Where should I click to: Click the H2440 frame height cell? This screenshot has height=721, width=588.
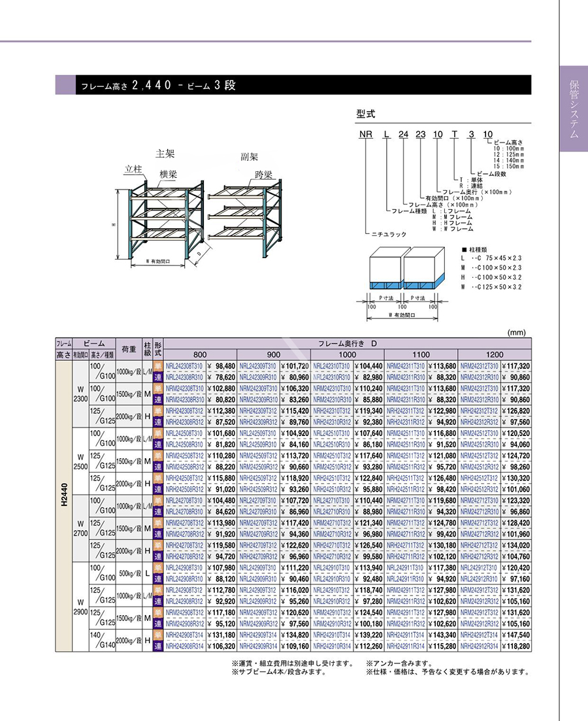(64, 506)
